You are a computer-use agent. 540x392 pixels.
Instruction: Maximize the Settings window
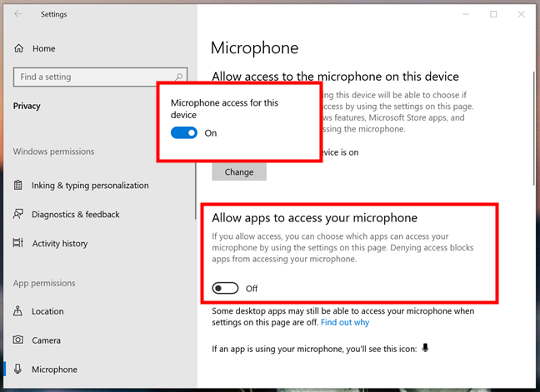click(493, 14)
